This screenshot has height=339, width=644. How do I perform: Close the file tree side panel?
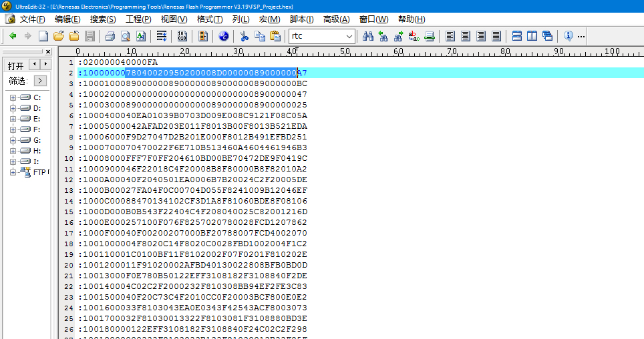[x=48, y=51]
